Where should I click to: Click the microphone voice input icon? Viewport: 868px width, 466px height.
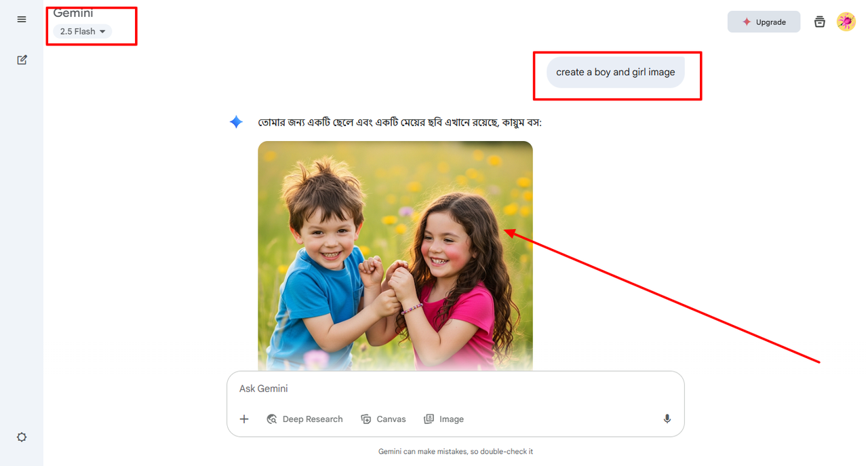pyautogui.click(x=667, y=419)
